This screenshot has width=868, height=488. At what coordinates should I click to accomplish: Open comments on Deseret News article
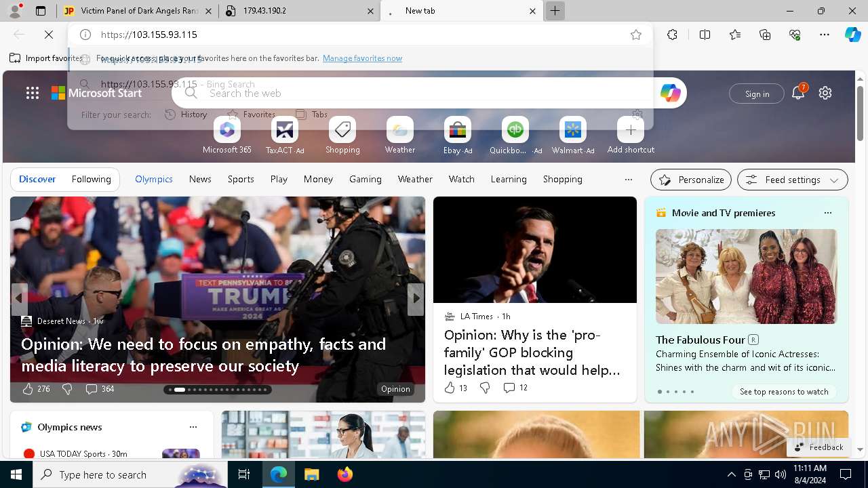click(x=100, y=389)
